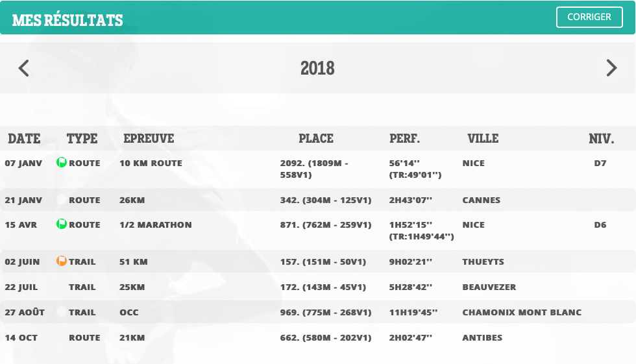The width and height of the screenshot is (636, 364).
Task: Go to previous year with left chevron
Action: (23, 68)
